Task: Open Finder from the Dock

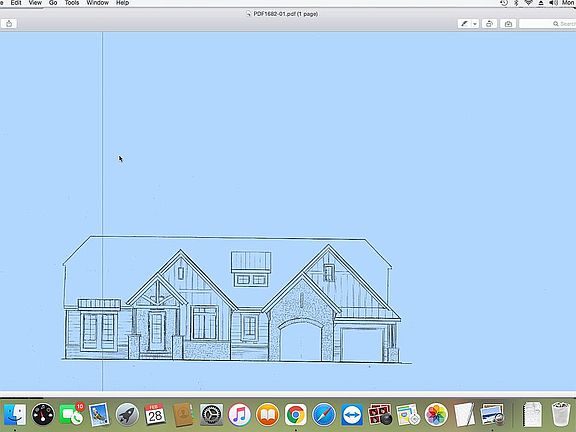Action: click(15, 414)
